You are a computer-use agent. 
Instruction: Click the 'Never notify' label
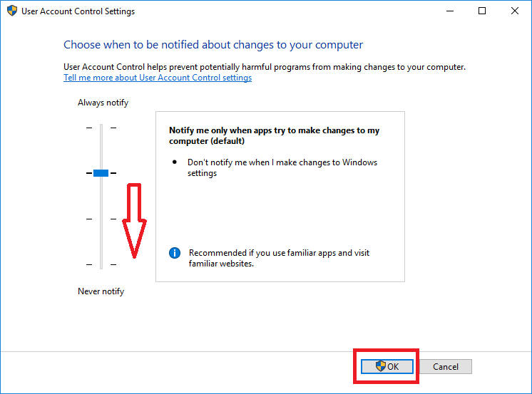coord(101,291)
